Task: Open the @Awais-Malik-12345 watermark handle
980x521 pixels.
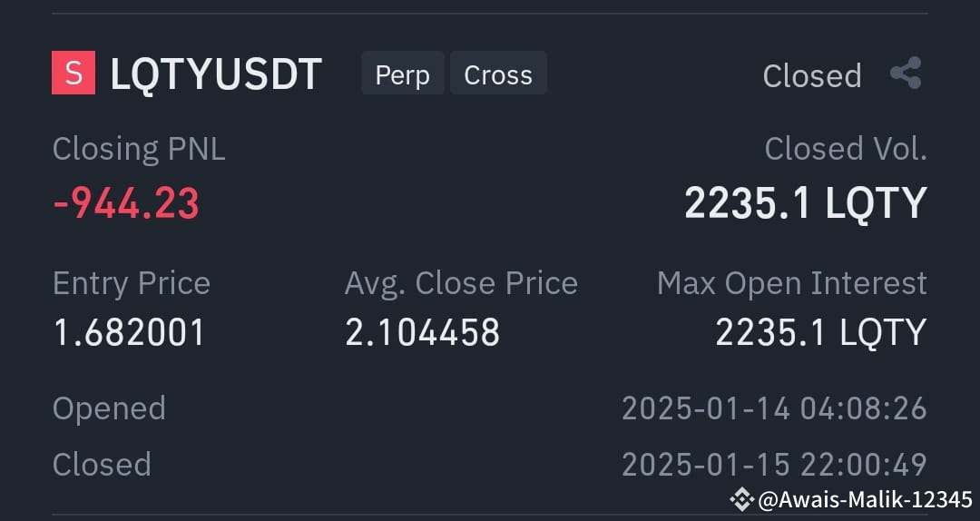Action: (x=865, y=500)
